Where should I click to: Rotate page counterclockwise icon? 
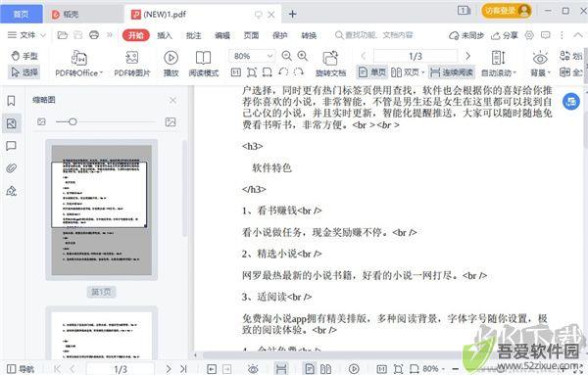pos(283,71)
